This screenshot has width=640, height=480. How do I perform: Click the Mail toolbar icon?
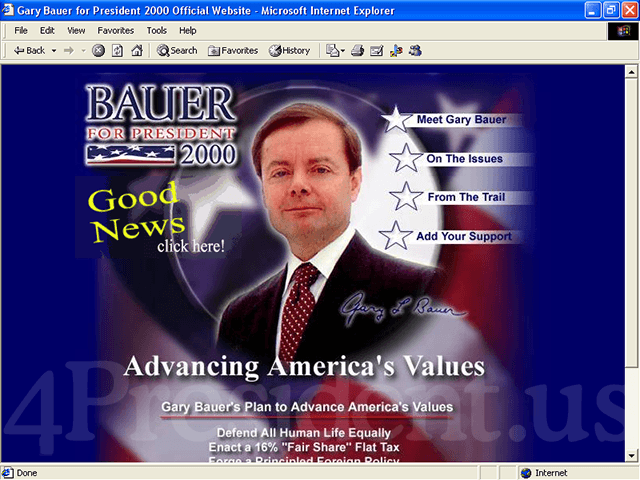(x=333, y=51)
